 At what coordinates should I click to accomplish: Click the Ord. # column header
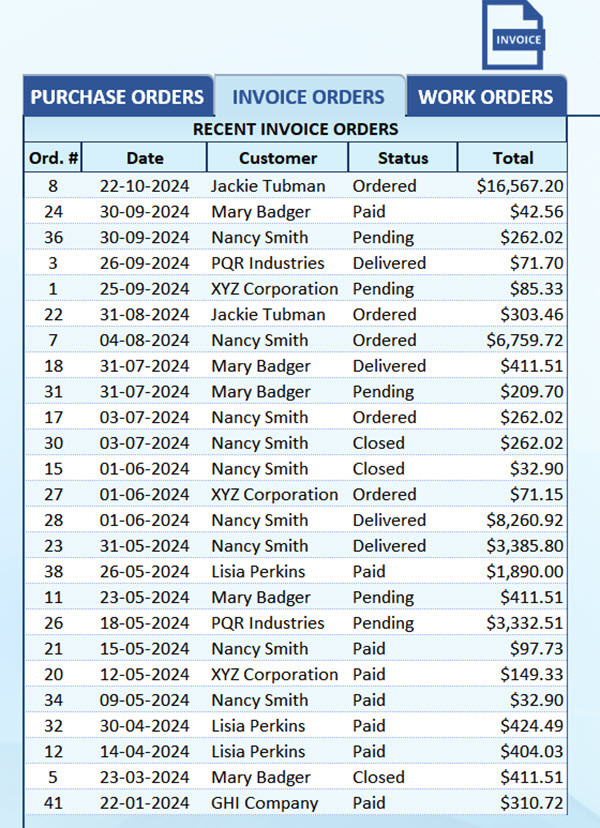pos(54,158)
